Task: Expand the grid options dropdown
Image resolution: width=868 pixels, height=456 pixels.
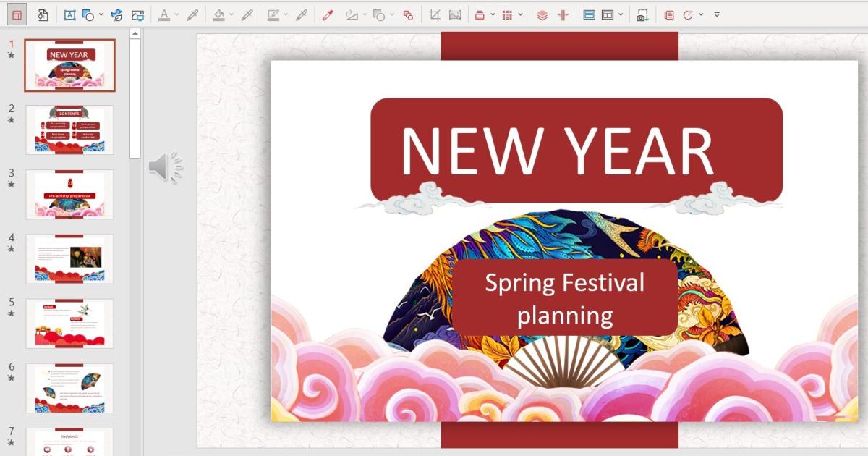Action: (x=519, y=13)
